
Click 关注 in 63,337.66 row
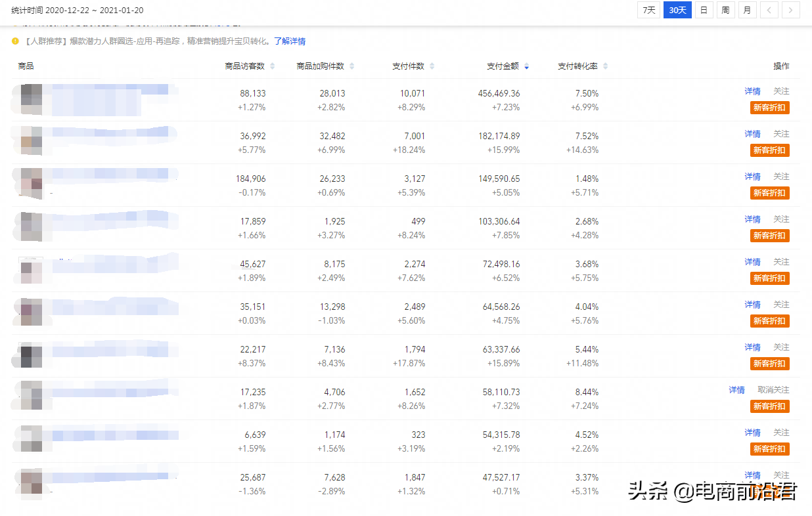click(x=781, y=347)
